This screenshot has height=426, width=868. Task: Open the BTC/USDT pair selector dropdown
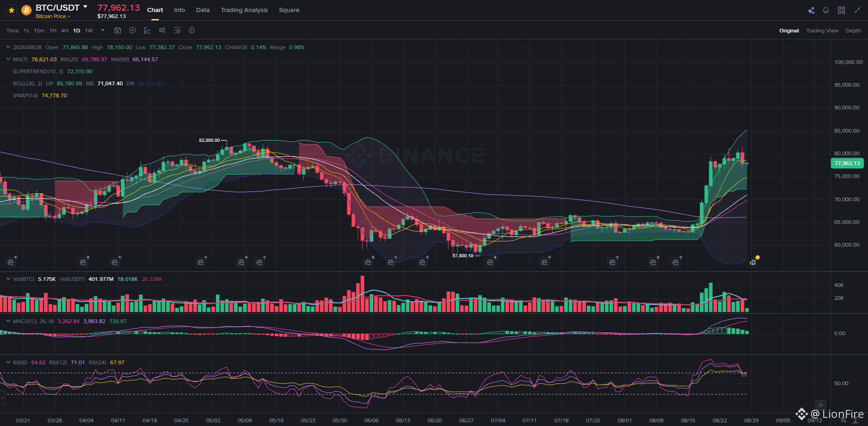pos(85,7)
